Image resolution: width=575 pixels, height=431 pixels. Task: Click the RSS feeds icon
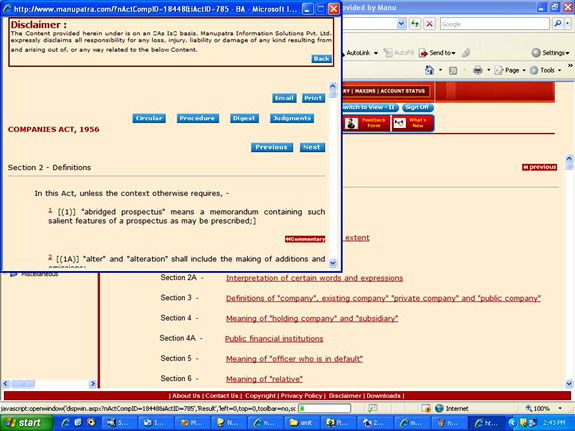(453, 70)
